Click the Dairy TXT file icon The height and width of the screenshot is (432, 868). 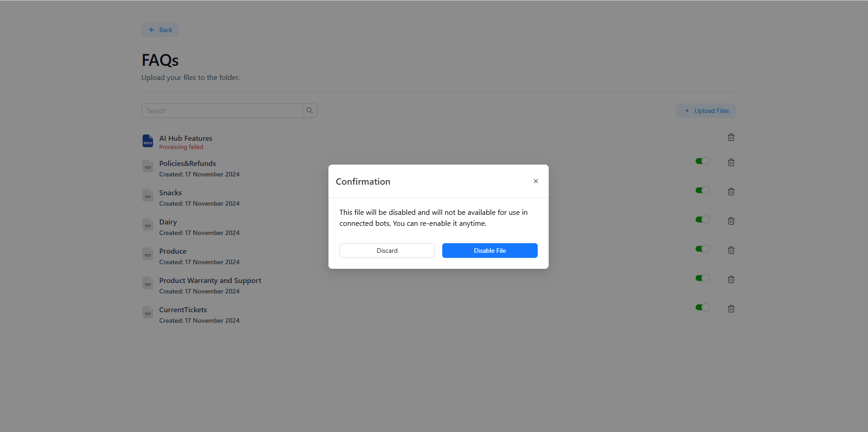(148, 224)
